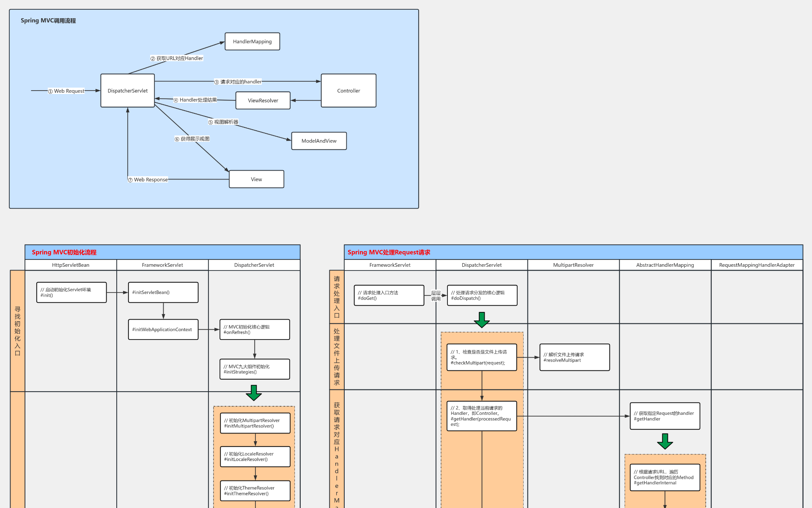This screenshot has height=508, width=812.
Task: Click the green arrow below #doDispatch()
Action: [482, 320]
